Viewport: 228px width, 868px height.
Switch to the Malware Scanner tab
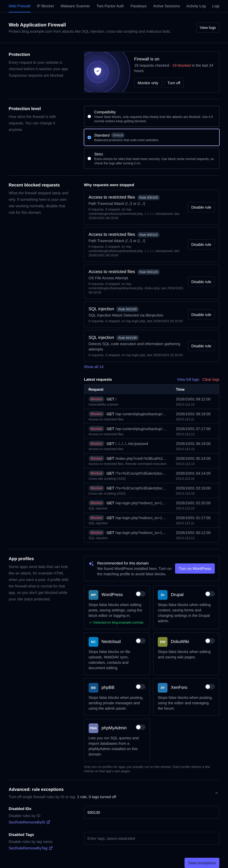coord(75,6)
